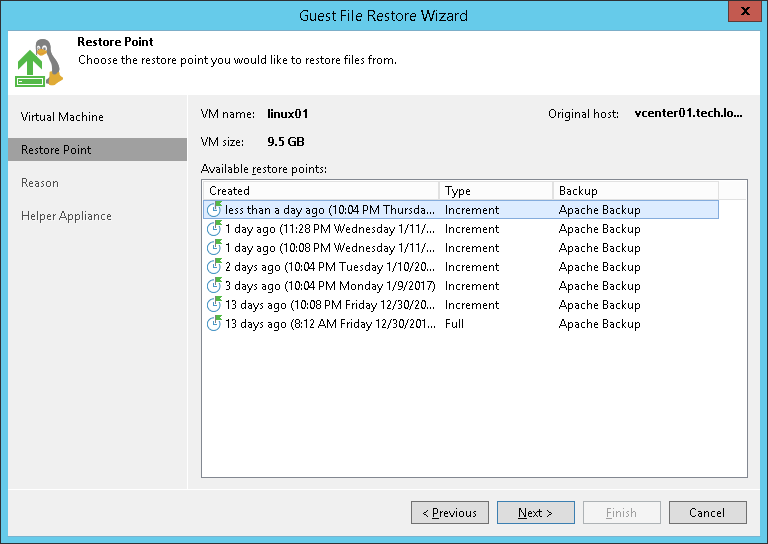768x544 pixels.
Task: Click restore point icon for 8:12 AM Friday row
Action: click(214, 323)
